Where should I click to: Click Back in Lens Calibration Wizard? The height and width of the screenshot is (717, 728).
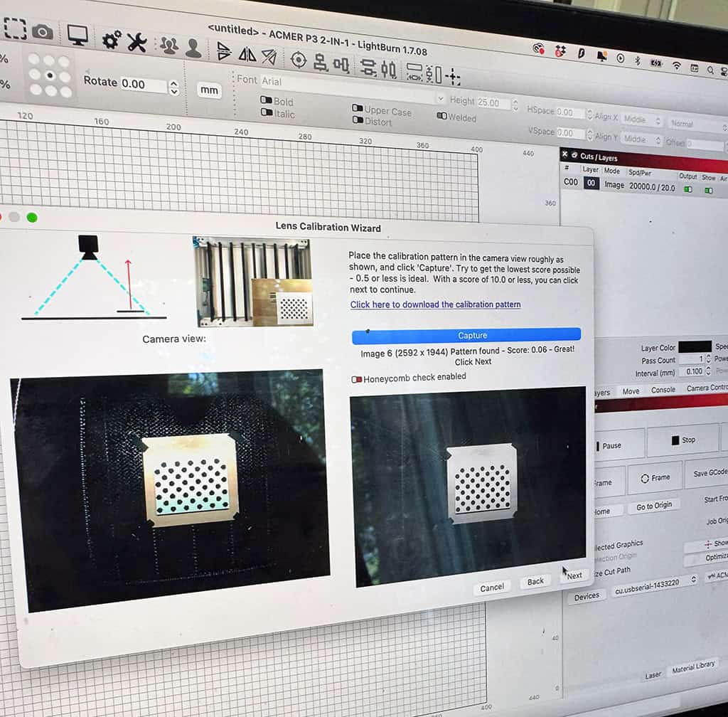[x=535, y=582]
